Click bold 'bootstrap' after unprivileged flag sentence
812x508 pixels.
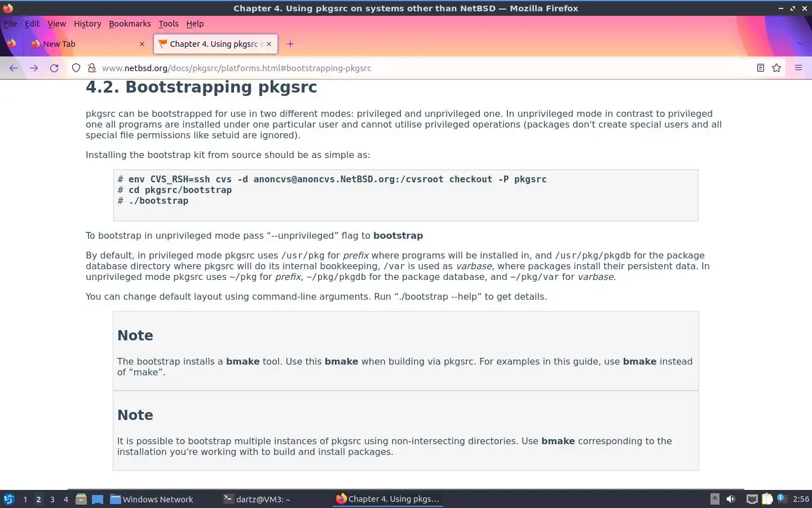[x=398, y=235]
